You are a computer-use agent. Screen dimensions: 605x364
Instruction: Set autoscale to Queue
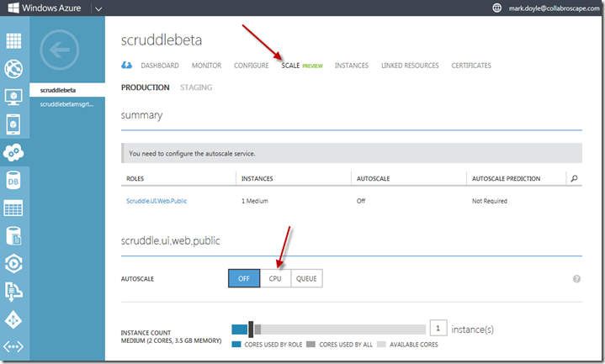tap(306, 278)
